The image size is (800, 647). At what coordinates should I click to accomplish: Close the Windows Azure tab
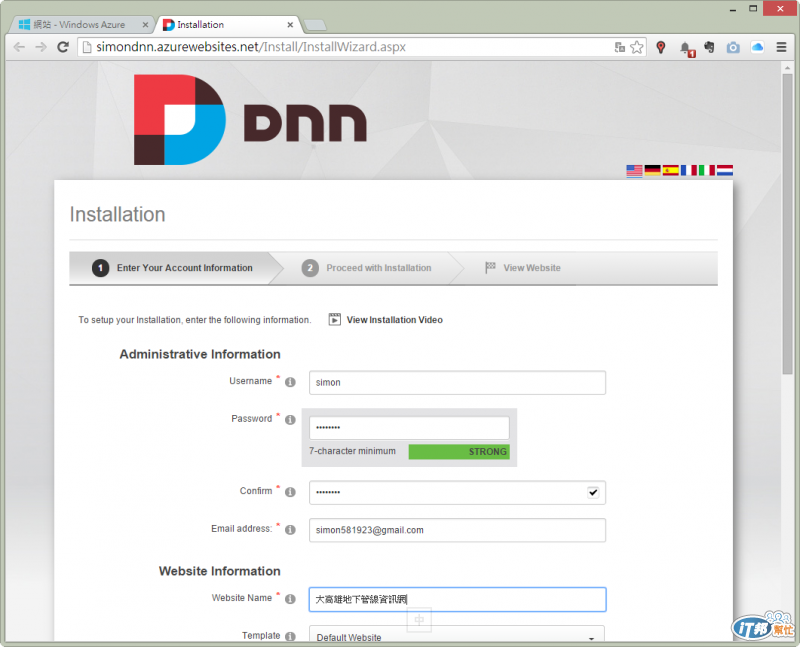point(145,24)
